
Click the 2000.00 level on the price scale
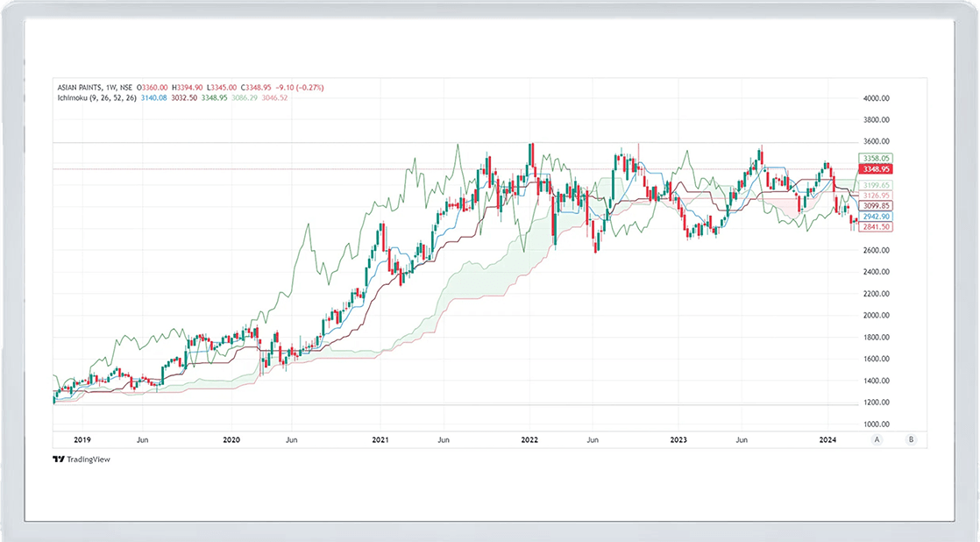point(876,316)
